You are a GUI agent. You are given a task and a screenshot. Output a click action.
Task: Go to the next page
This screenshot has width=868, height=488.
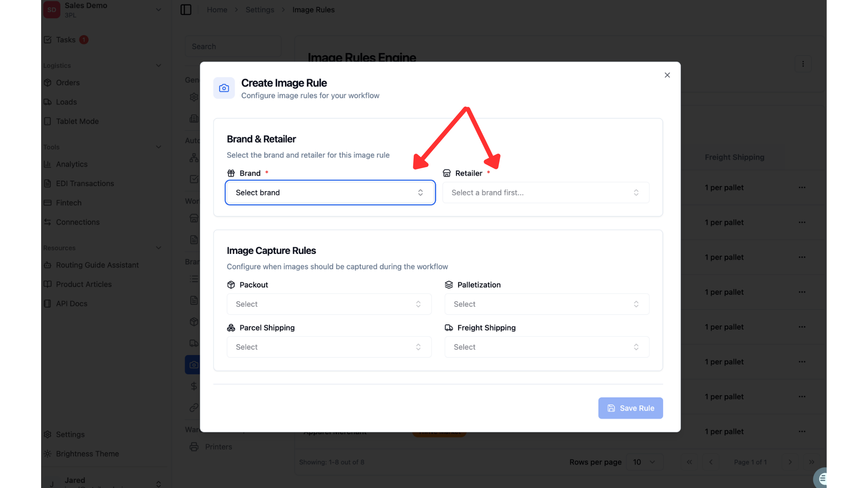tap(790, 462)
